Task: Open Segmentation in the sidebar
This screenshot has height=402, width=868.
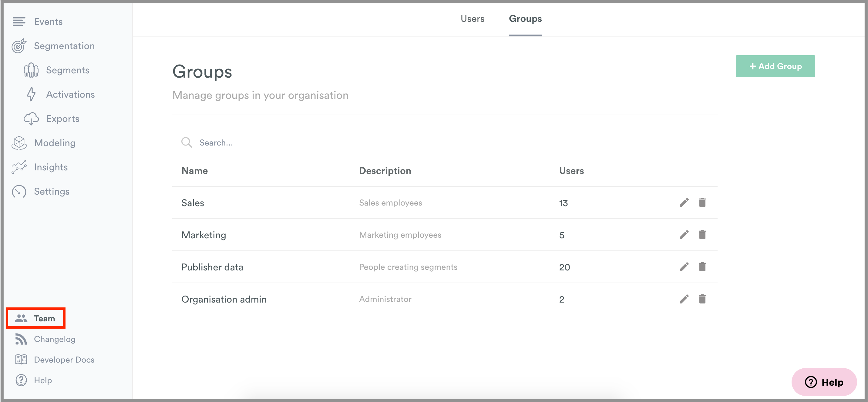Action: 64,46
